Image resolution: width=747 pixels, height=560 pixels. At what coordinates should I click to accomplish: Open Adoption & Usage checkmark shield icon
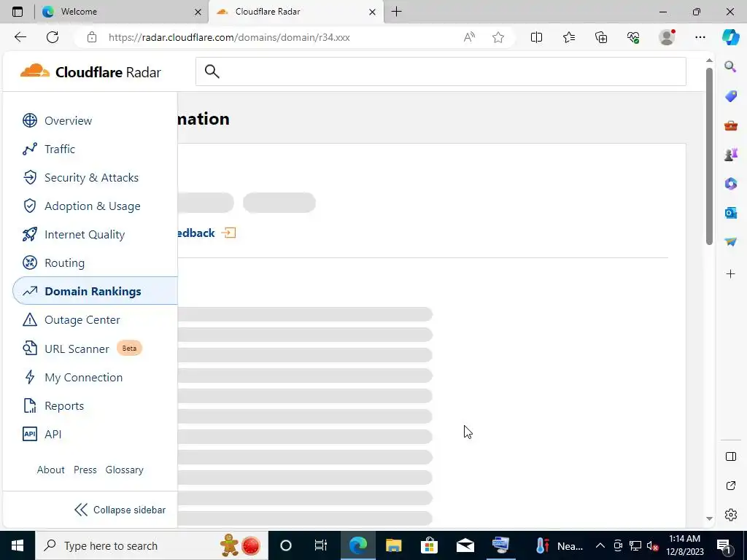tap(29, 206)
